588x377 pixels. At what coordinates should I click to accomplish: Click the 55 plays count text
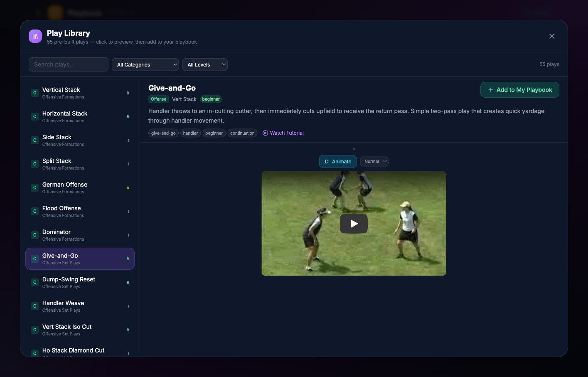(x=549, y=64)
